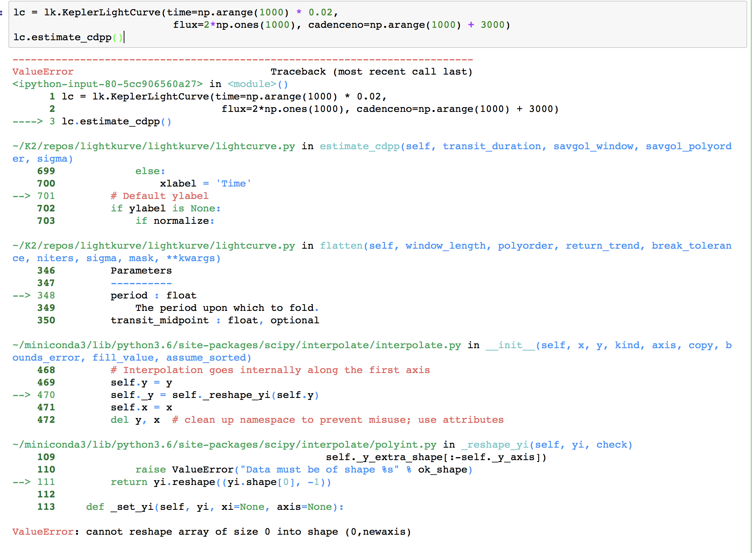Click the ipython-input module link
This screenshot has height=553, width=756.
(106, 84)
